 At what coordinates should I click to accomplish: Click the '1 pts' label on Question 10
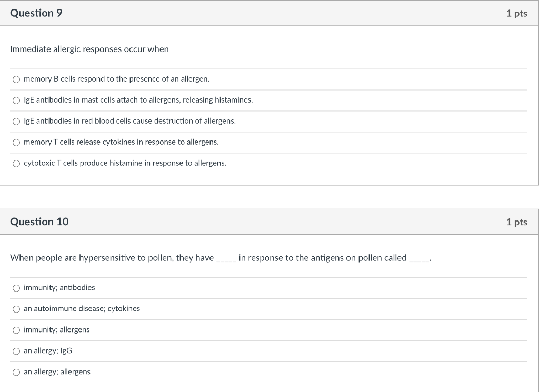pos(517,222)
